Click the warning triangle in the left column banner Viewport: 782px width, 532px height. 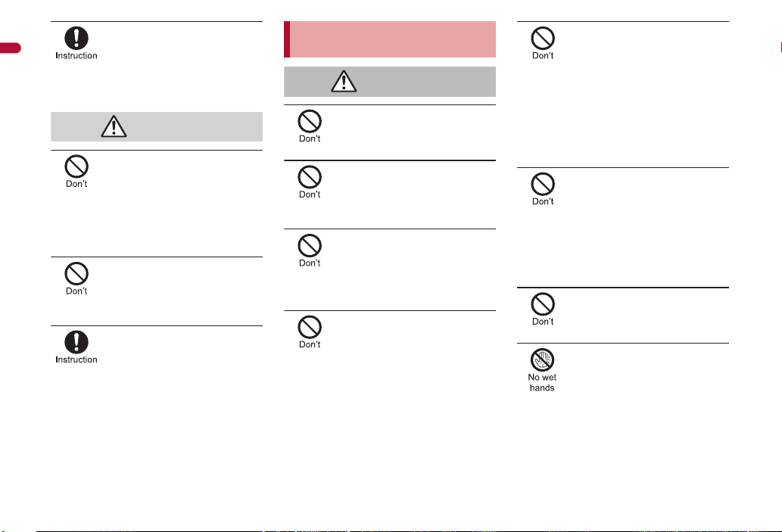click(114, 126)
